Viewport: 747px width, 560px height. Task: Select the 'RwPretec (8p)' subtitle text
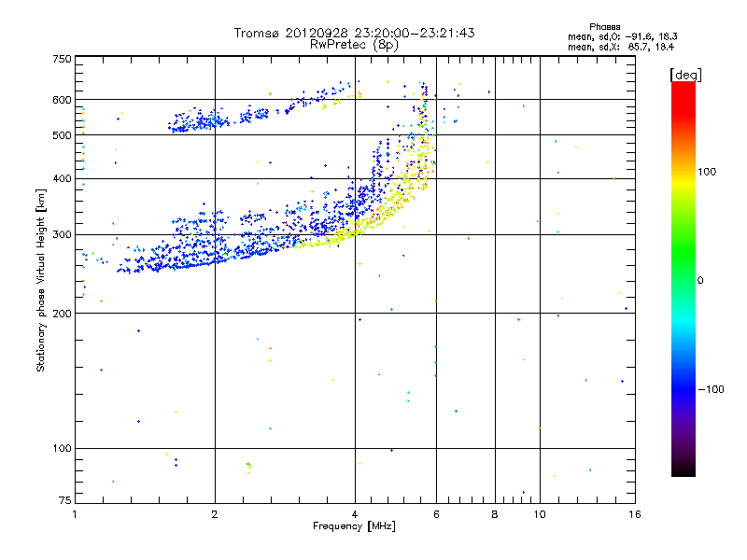coord(354,45)
